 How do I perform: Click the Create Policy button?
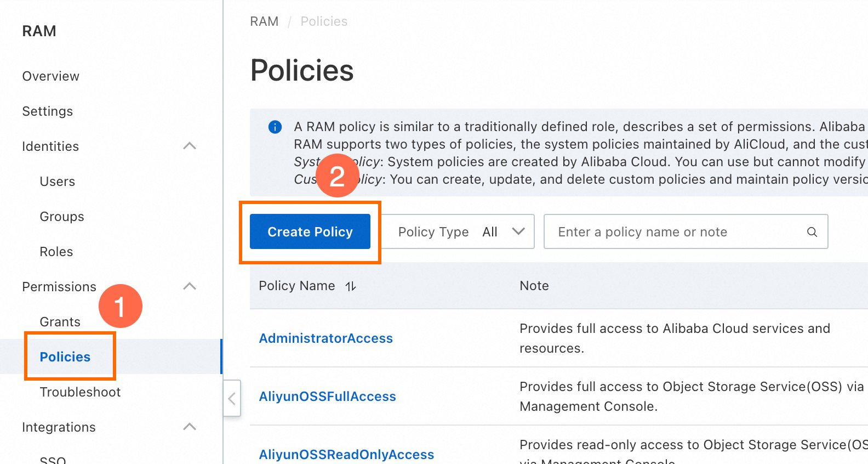(x=310, y=231)
